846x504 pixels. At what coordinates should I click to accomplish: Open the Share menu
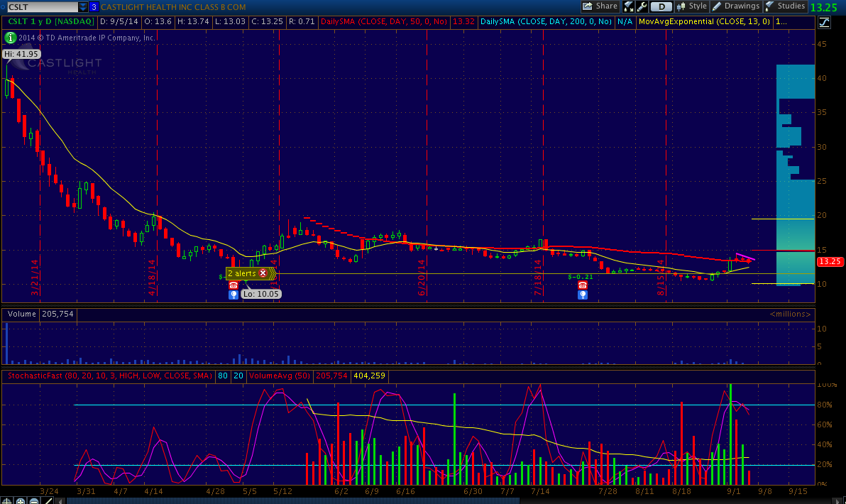[x=600, y=6]
